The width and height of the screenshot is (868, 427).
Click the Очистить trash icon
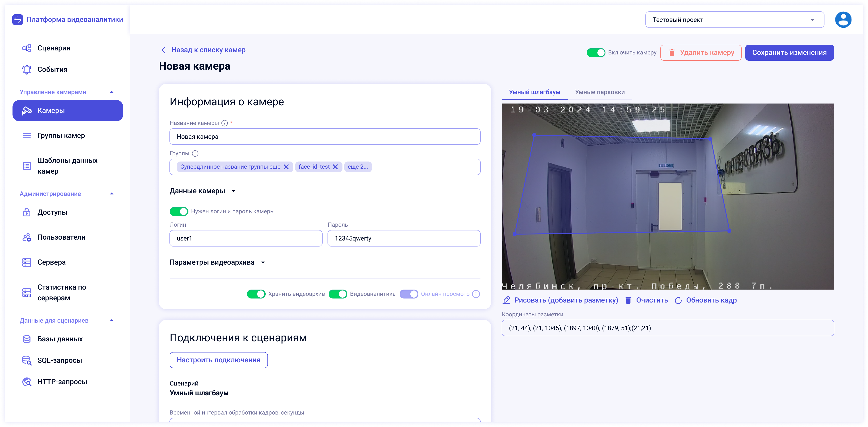(628, 300)
